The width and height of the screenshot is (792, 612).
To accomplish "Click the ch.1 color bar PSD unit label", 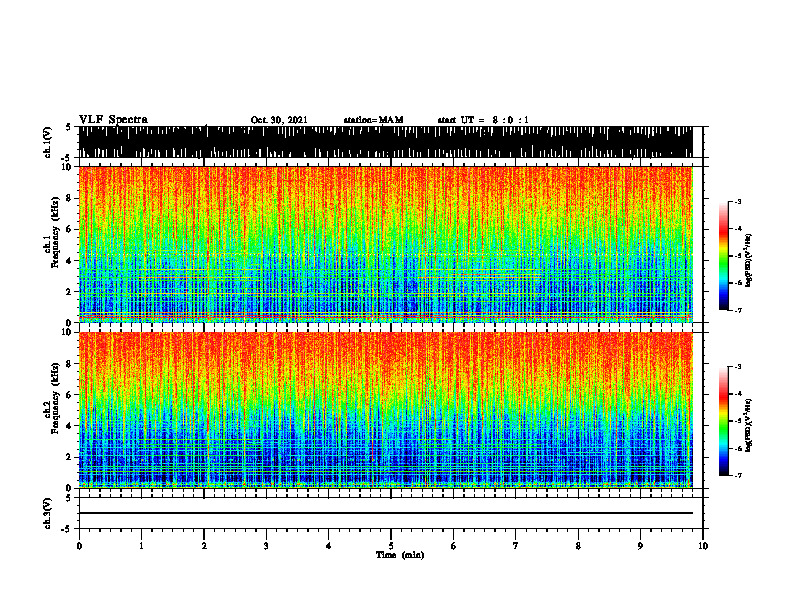I will (749, 261).
